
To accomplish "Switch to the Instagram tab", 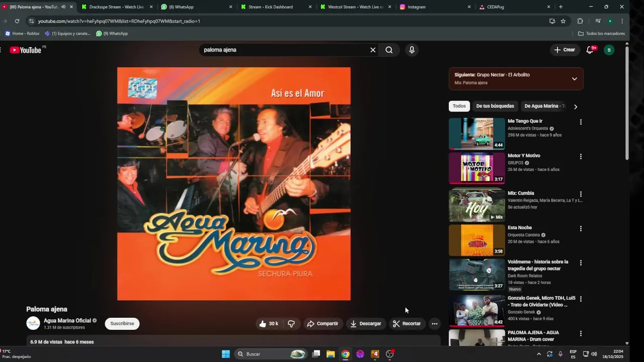I will tap(435, 7).
